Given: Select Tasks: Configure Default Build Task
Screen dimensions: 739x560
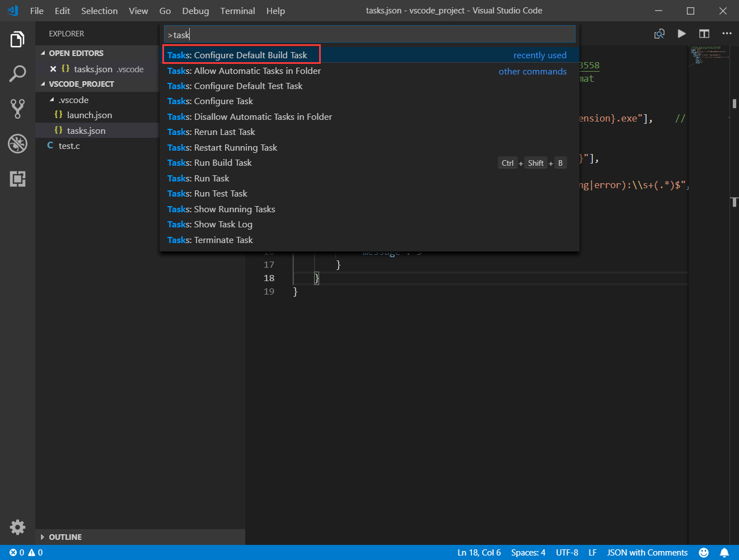Looking at the screenshot, I should [x=369, y=55].
